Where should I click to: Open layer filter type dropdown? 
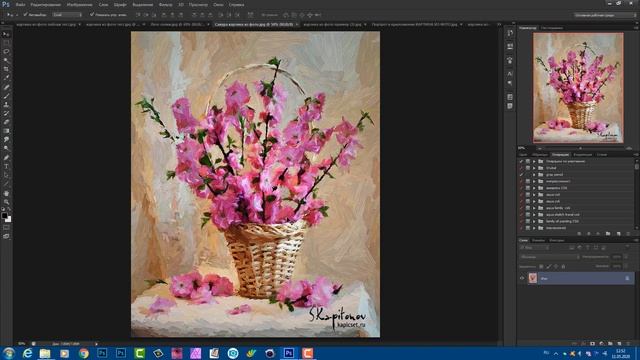tap(535, 247)
